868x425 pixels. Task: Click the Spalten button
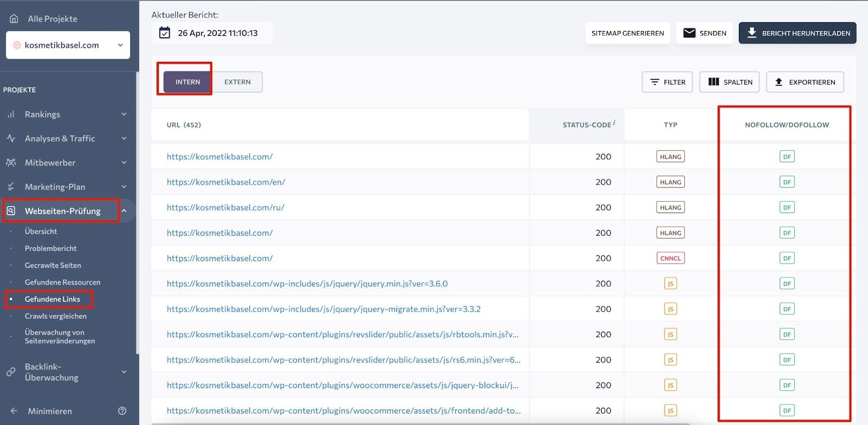coord(729,82)
